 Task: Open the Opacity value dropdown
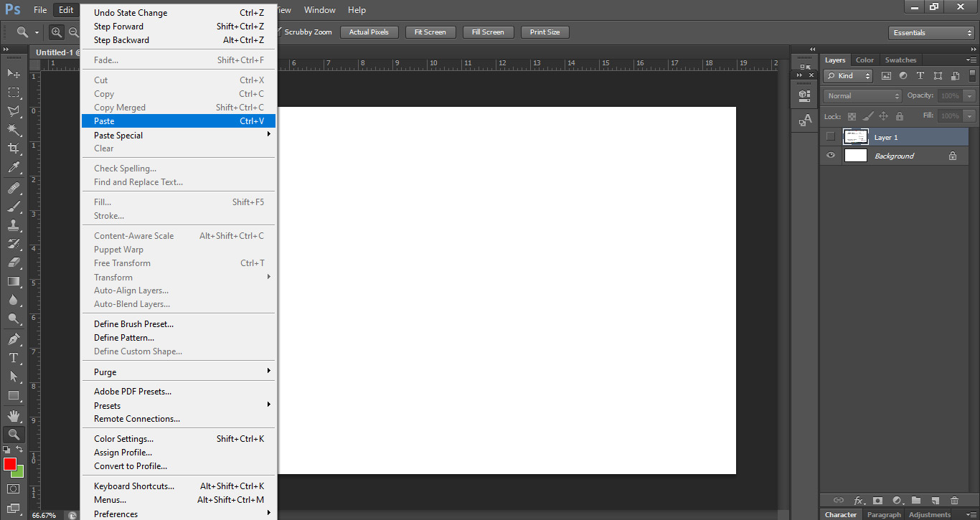click(x=968, y=95)
